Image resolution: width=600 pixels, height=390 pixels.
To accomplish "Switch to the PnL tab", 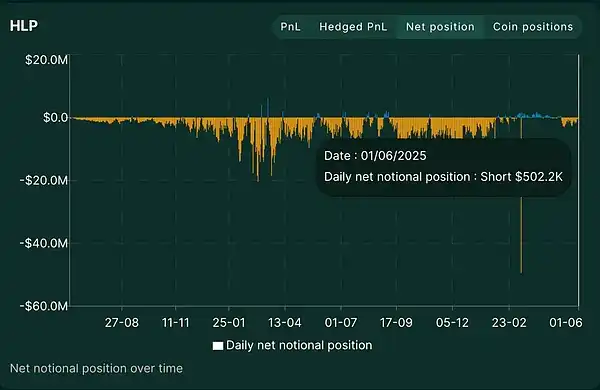I will pyautogui.click(x=290, y=27).
